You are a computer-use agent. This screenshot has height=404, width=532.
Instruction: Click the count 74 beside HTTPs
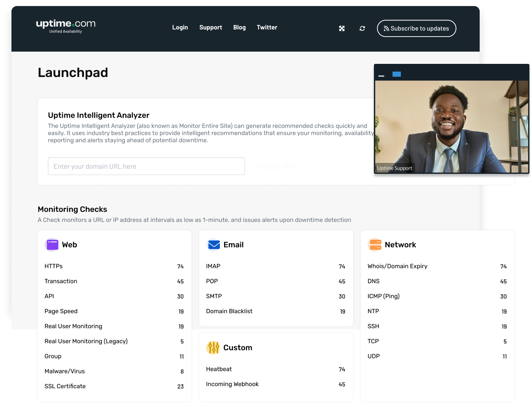click(x=180, y=267)
